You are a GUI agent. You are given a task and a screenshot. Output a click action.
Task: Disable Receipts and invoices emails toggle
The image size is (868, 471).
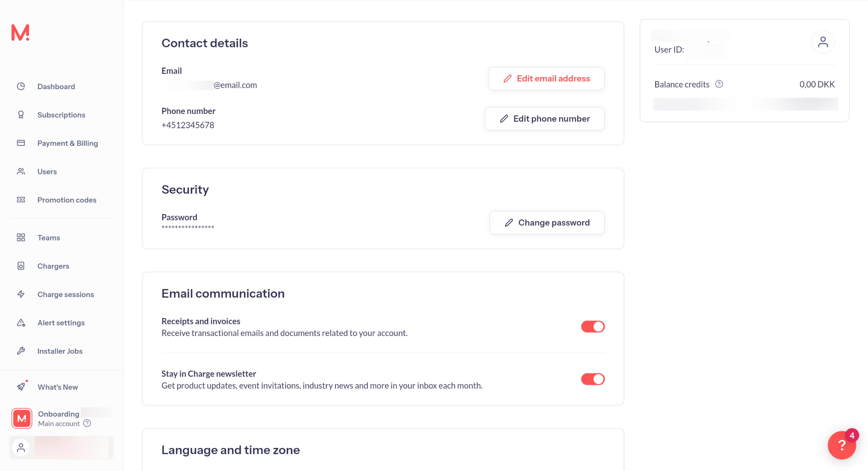click(x=592, y=327)
